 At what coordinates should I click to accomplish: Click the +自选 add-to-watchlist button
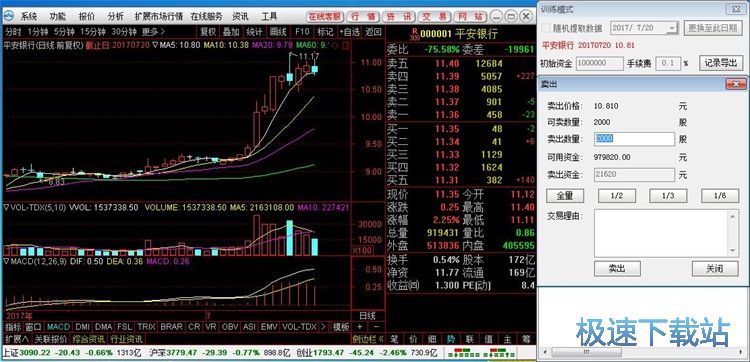350,32
